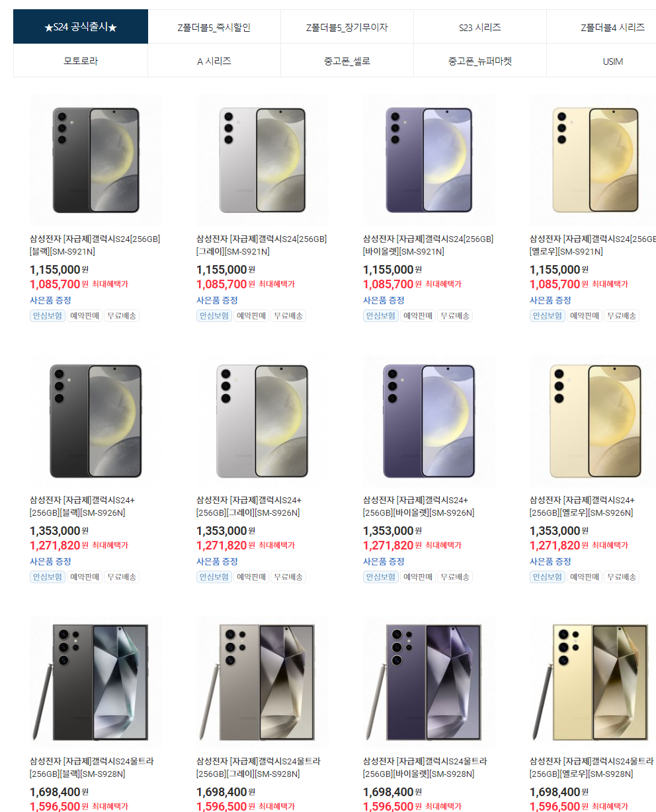Click 무료배송 badge under gray S24+
This screenshot has width=656, height=812.
tap(288, 577)
